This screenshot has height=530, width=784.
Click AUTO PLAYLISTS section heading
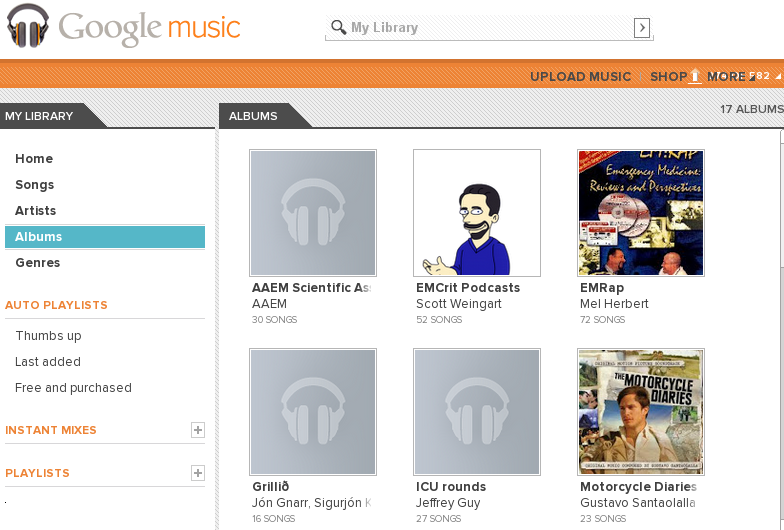pos(56,305)
